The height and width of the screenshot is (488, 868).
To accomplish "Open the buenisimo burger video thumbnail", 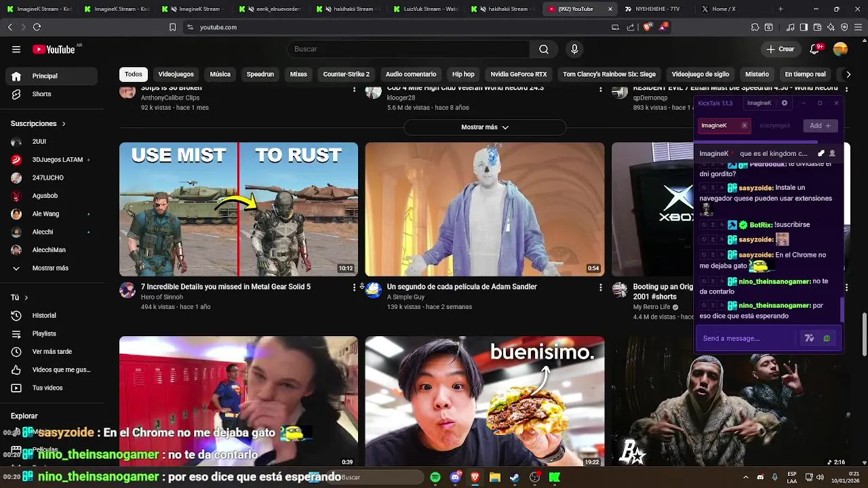I will coord(485,401).
